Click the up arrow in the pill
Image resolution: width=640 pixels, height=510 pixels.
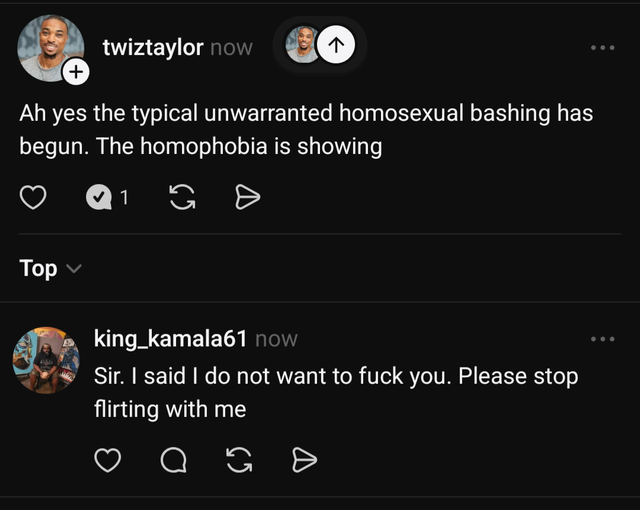tap(337, 45)
